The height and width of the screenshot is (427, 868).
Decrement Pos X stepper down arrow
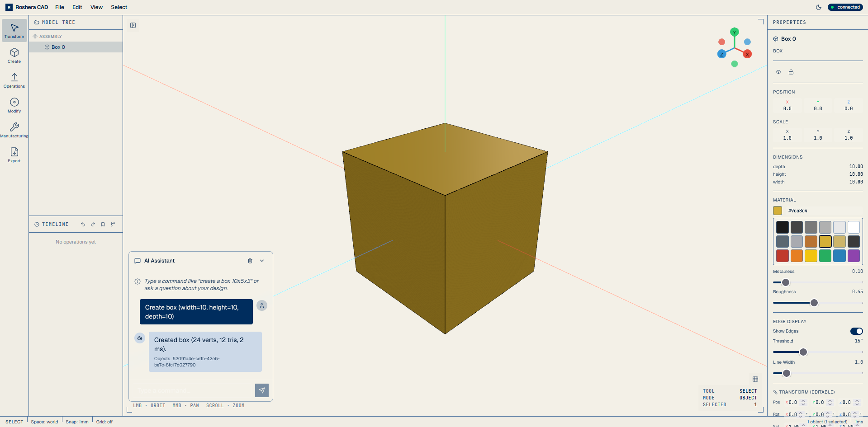(x=803, y=404)
